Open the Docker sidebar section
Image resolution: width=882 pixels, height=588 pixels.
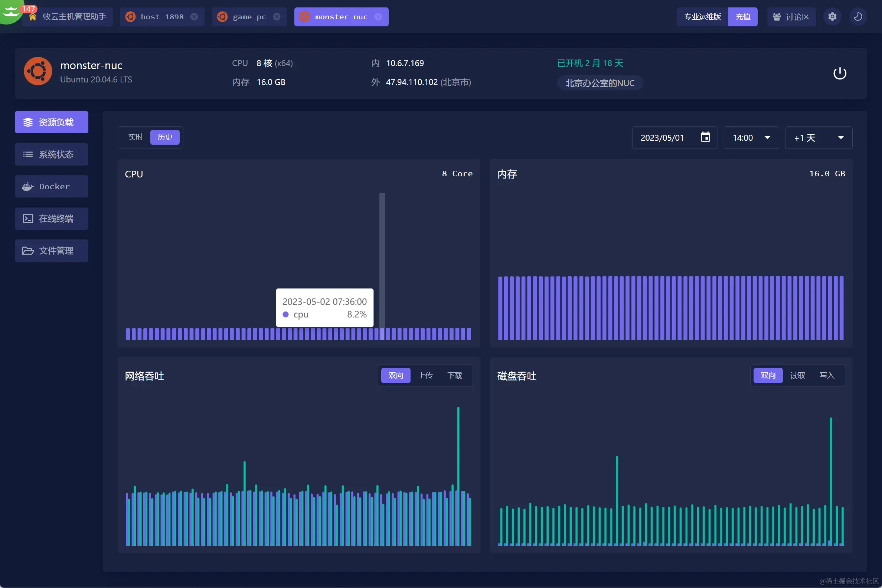click(51, 186)
